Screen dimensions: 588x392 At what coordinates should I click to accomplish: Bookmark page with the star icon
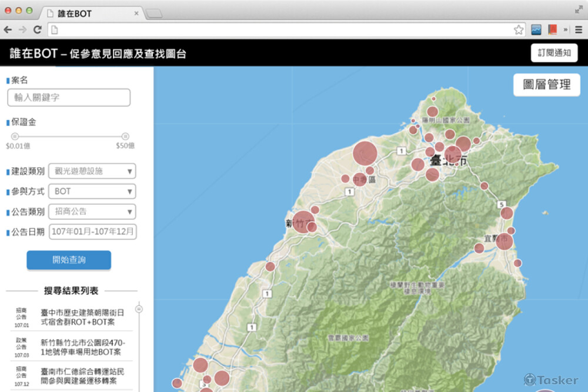(x=519, y=29)
